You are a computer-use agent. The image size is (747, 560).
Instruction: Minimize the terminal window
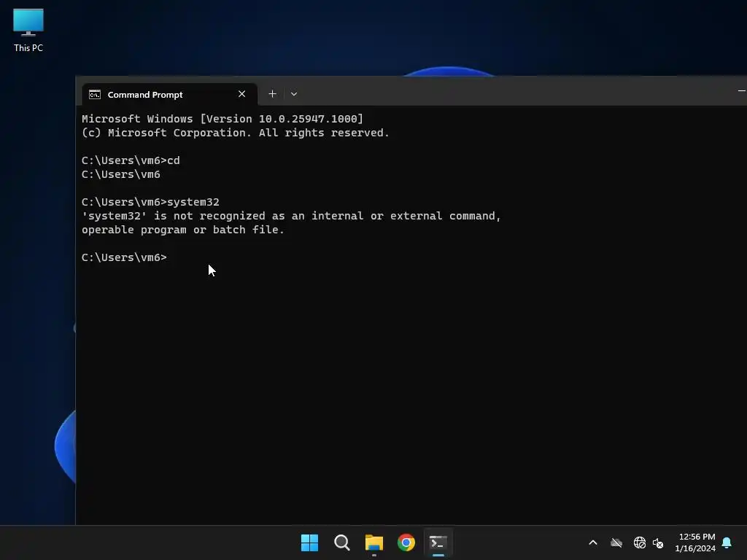point(741,90)
